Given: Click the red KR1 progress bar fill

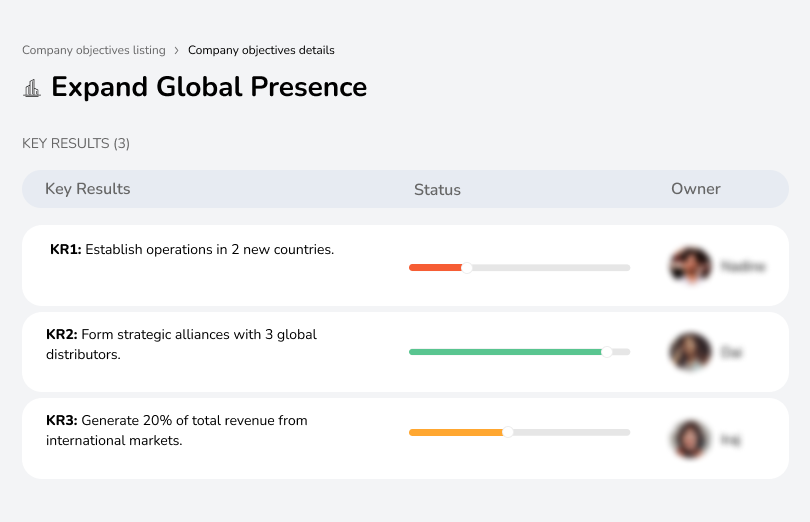Looking at the screenshot, I should coord(435,268).
